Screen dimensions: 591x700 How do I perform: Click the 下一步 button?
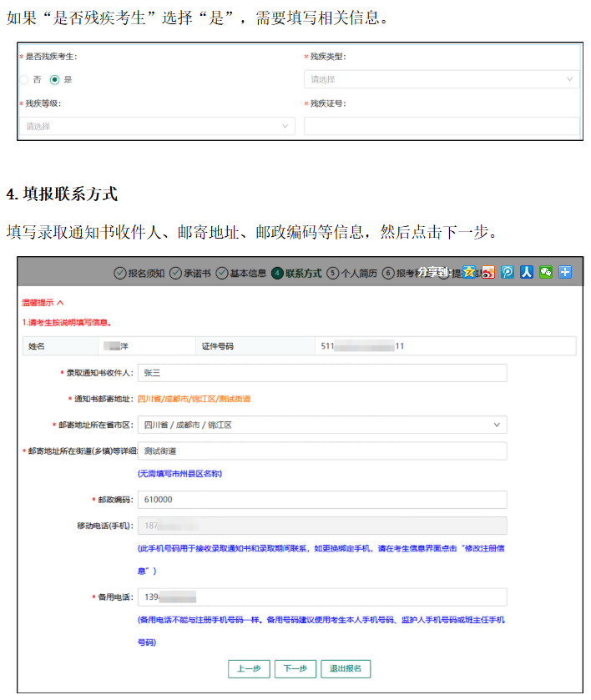tap(295, 668)
